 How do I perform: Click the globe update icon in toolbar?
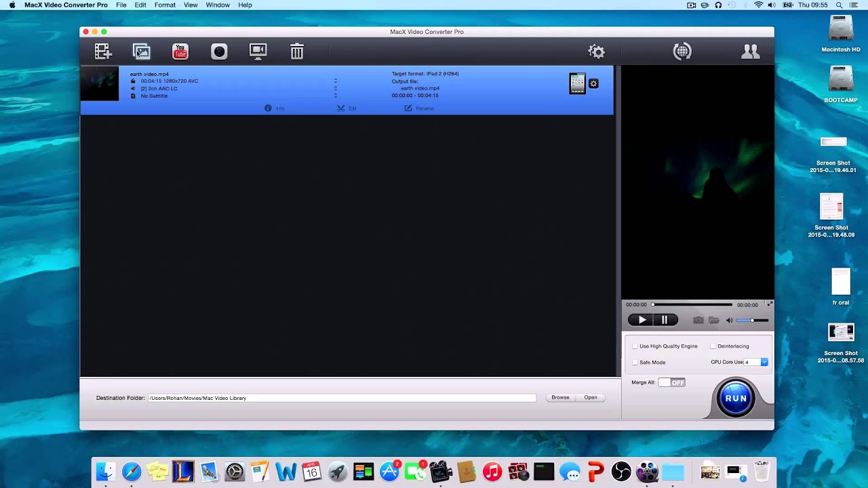(682, 52)
